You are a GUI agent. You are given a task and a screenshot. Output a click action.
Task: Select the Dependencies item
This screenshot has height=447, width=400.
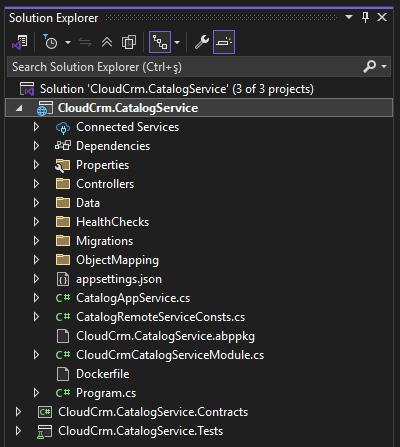click(113, 146)
